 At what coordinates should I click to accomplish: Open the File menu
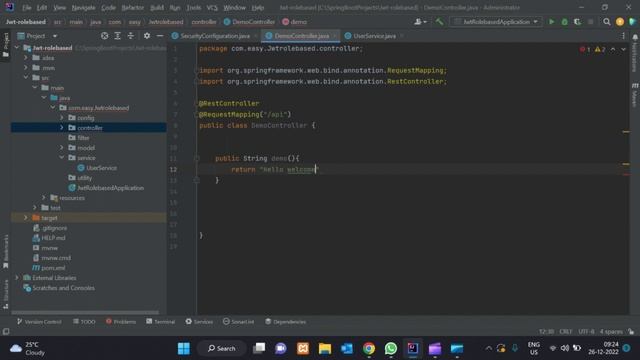tap(27, 7)
